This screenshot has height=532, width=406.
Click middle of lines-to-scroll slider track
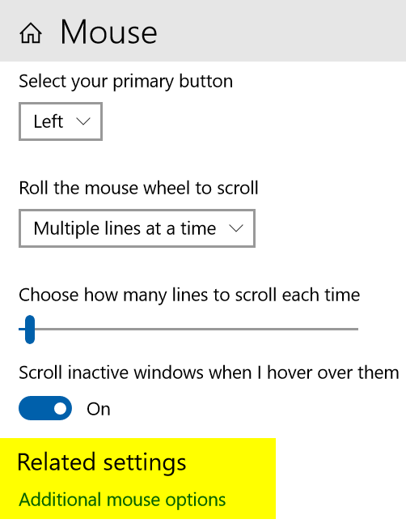pos(188,329)
